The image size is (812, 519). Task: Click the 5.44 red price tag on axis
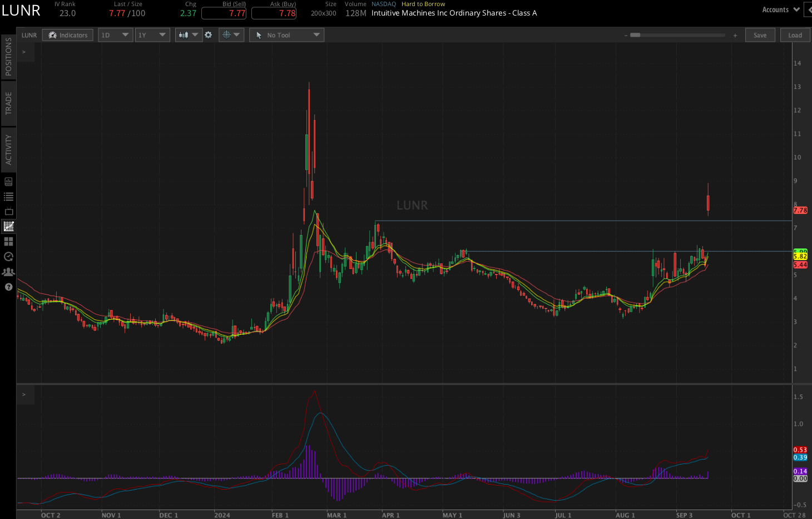[800, 265]
